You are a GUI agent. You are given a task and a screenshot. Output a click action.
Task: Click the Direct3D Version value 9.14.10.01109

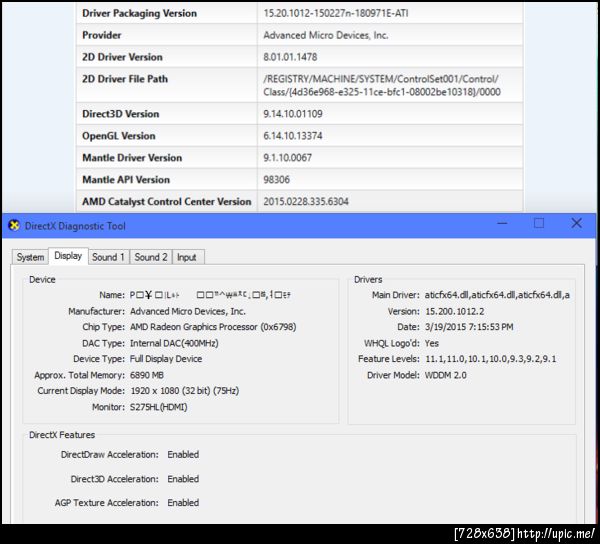point(293,114)
